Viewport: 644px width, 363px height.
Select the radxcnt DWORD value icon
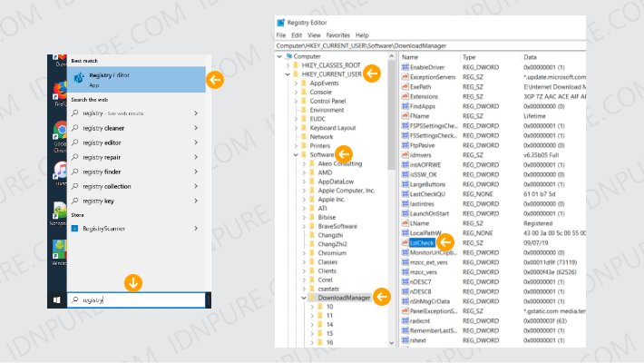(405, 321)
